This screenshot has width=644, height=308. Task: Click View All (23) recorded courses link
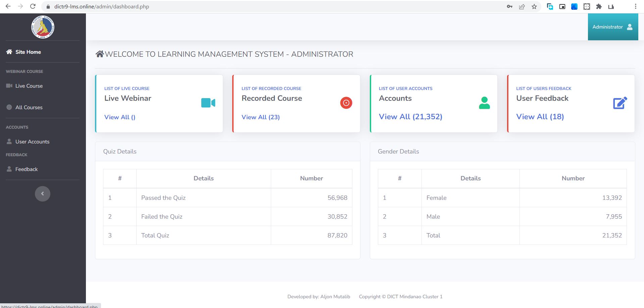(x=260, y=117)
